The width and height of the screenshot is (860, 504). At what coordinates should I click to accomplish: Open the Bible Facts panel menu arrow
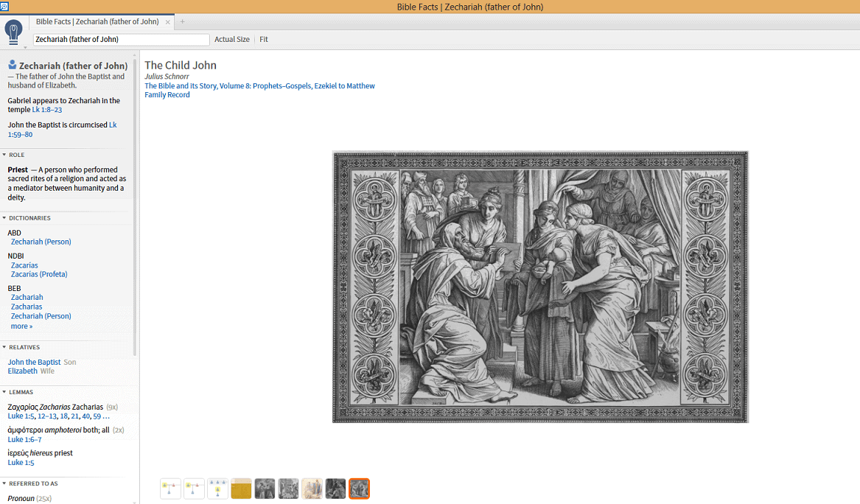point(24,47)
